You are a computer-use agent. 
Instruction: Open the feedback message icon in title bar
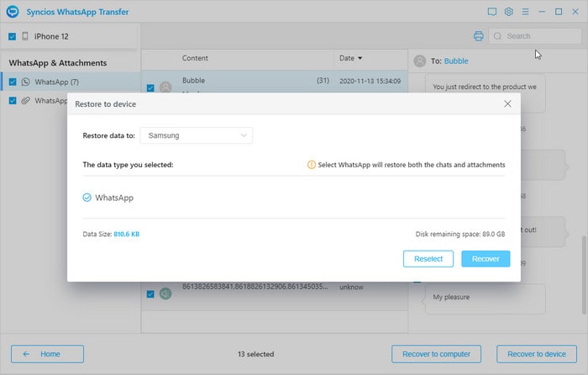[492, 12]
